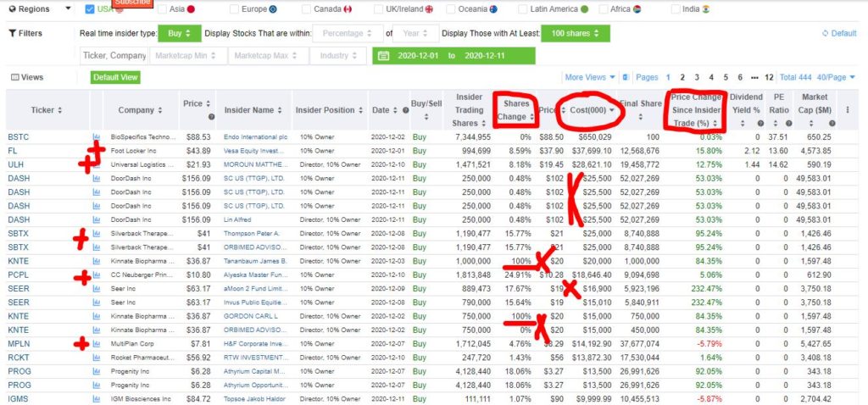
Task: Open Topsoe Jakob Haldor insider link
Action: pos(253,399)
